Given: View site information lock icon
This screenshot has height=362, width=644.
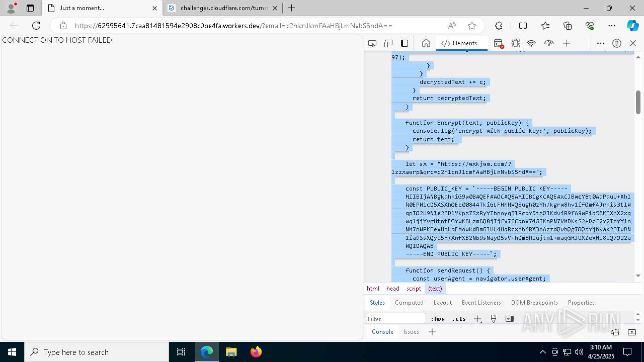Looking at the screenshot, I should coord(63,26).
